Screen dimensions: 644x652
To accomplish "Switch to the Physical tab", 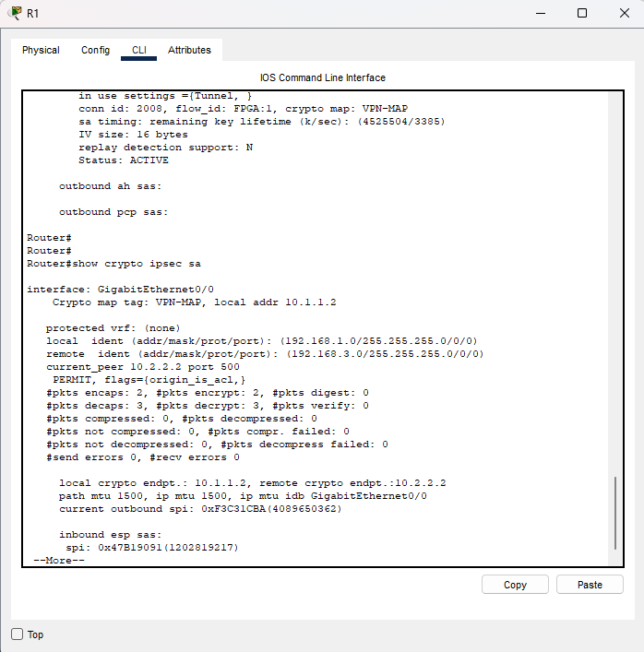I will (41, 50).
